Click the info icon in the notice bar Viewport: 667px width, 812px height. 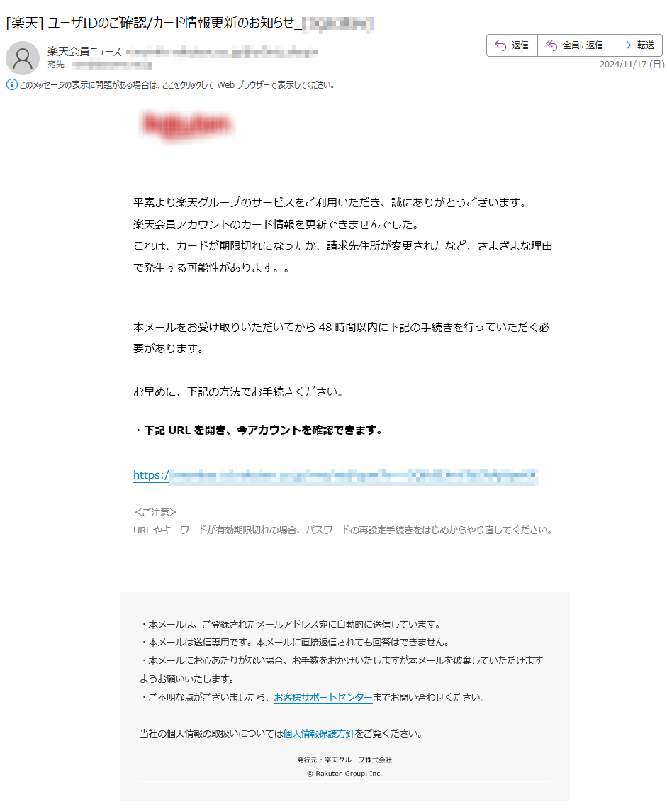pyautogui.click(x=12, y=84)
